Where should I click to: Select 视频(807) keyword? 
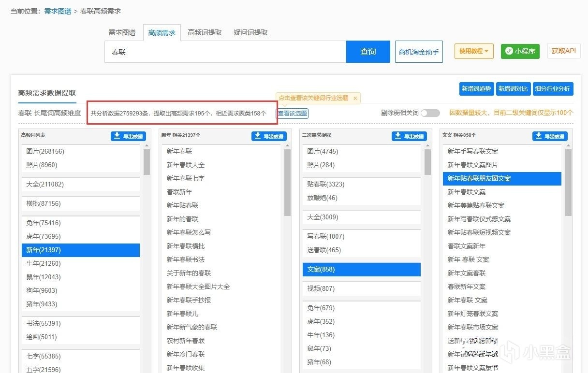point(362,288)
